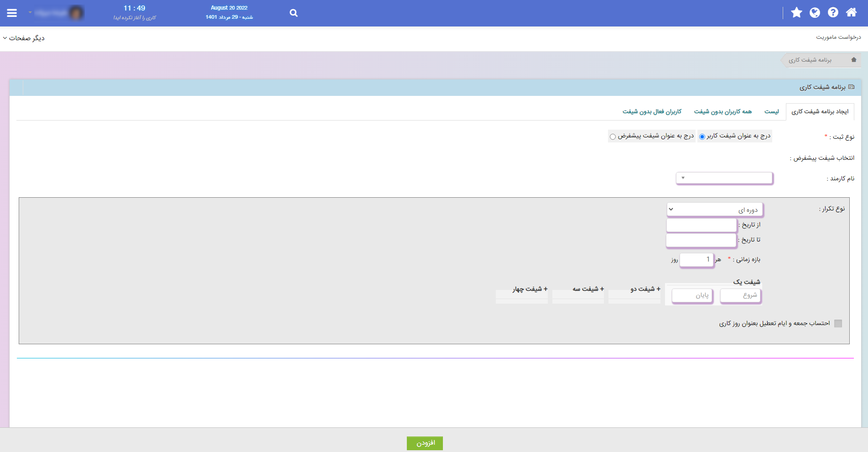Screen dimensions: 868x452
Task: Expand دیگر صفحات dropdown
Action: click(x=24, y=38)
